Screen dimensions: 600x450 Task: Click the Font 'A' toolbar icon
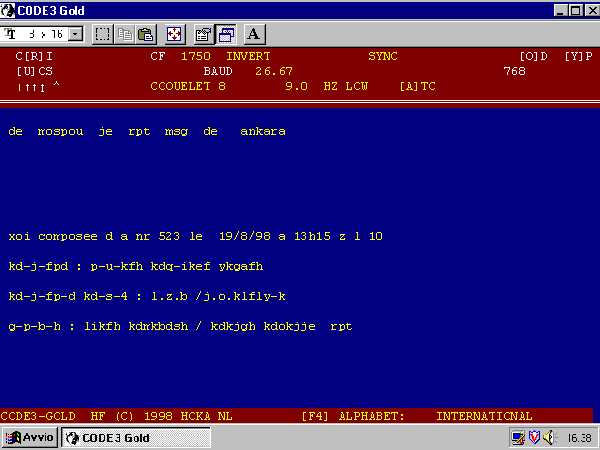pyautogui.click(x=253, y=33)
